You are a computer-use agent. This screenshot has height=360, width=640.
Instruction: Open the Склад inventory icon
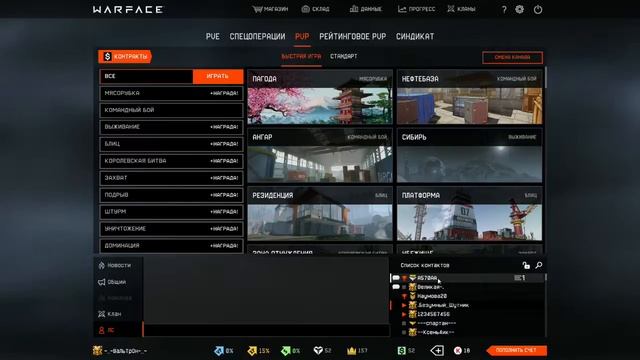pos(305,9)
